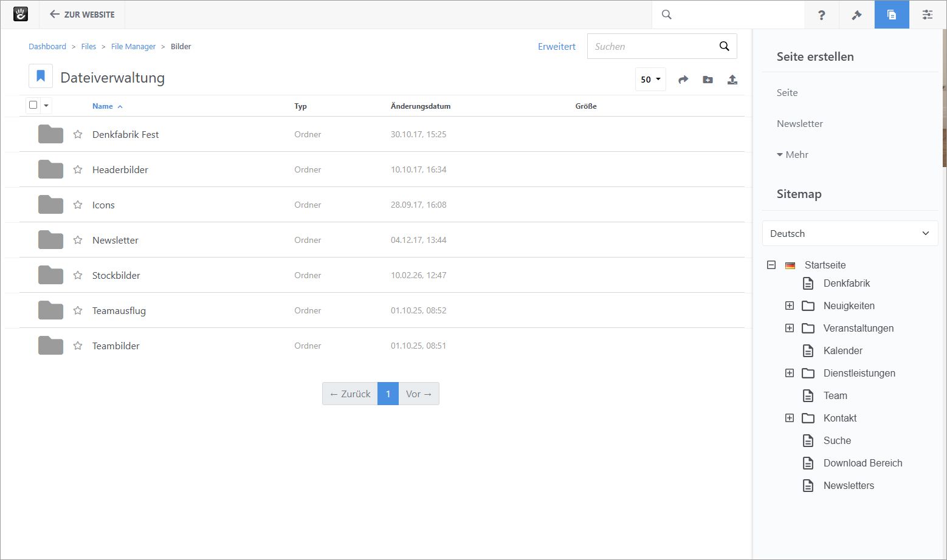Click the blue bookmark icon beside Dateiverwaltung
This screenshot has height=560, width=947.
[x=41, y=76]
